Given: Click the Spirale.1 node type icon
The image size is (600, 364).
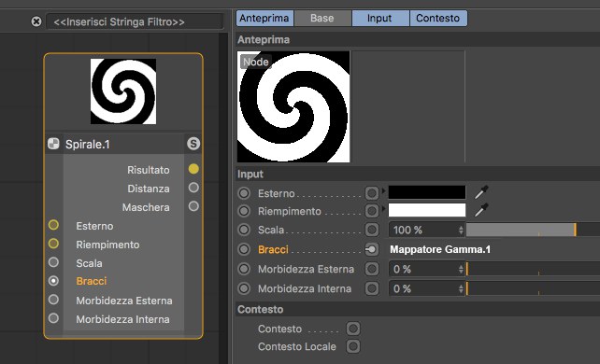Looking at the screenshot, I should (53, 144).
